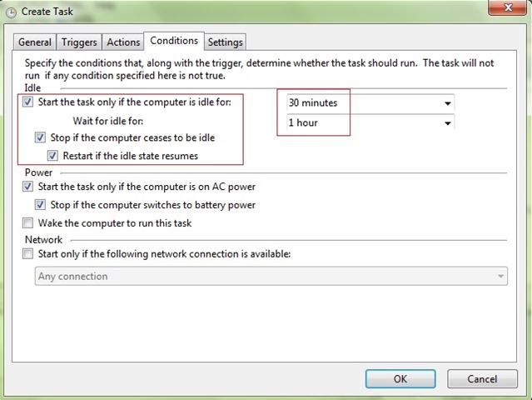Toggle Stop if computer ceases to be idle
The width and height of the screenshot is (532, 400).
40,137
